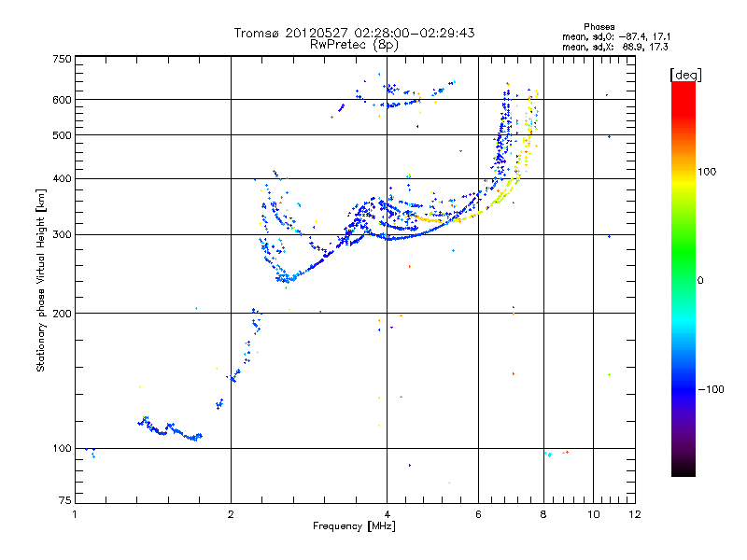
Task: Click the blue E-layer trace near 110 km
Action: pos(170,428)
